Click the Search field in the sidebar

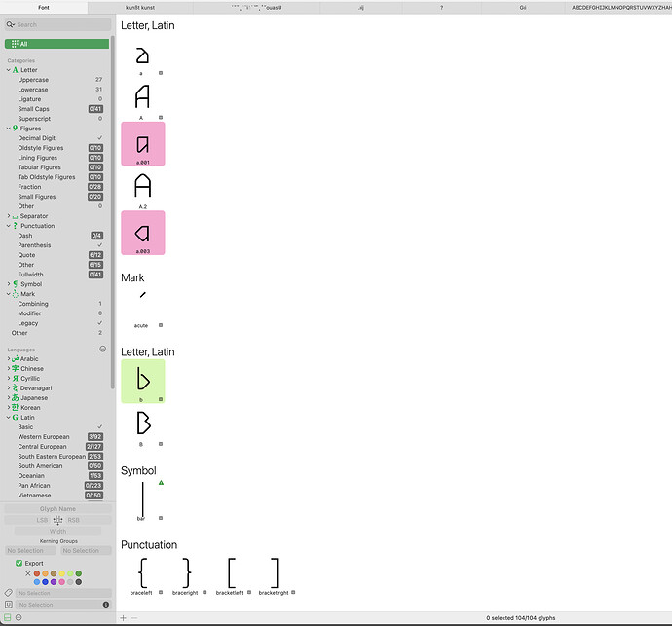click(x=57, y=25)
